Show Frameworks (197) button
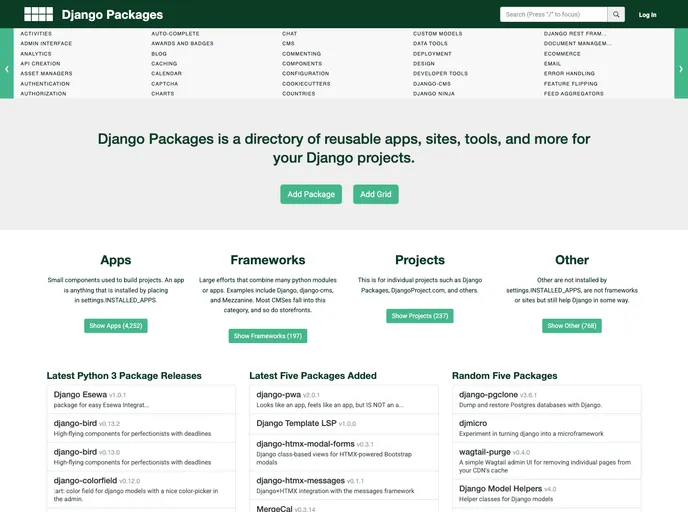This screenshot has width=688, height=512. pos(268,336)
